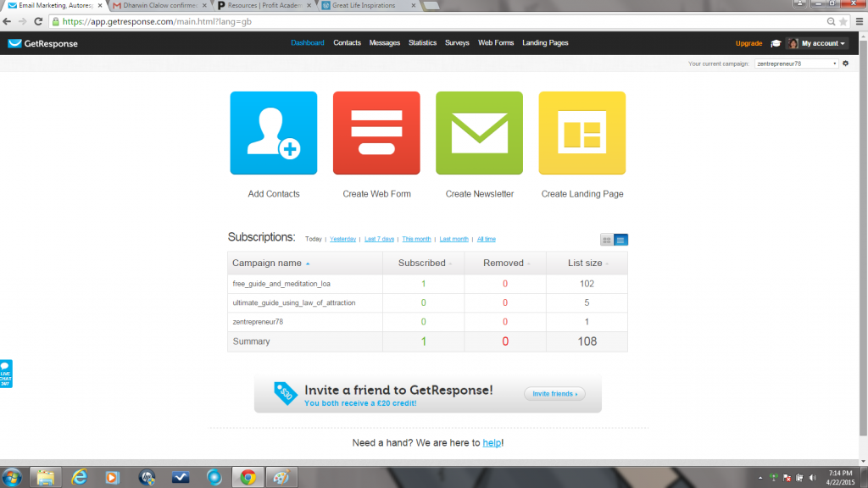
Task: Reload the current page
Action: 38,21
